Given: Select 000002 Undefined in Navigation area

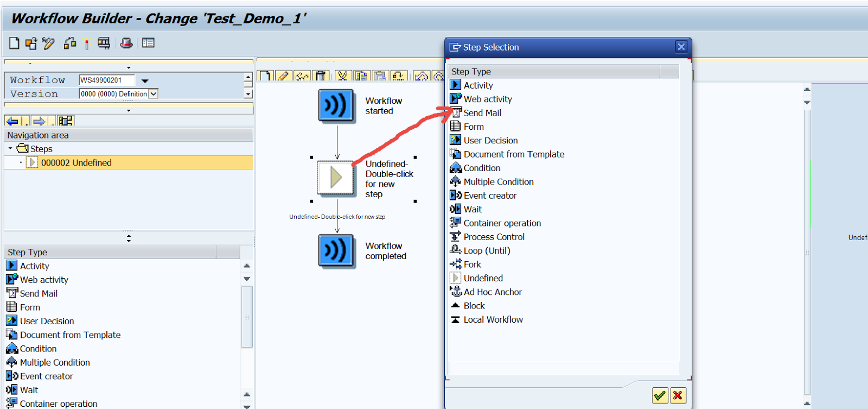Looking at the screenshot, I should click(x=129, y=162).
